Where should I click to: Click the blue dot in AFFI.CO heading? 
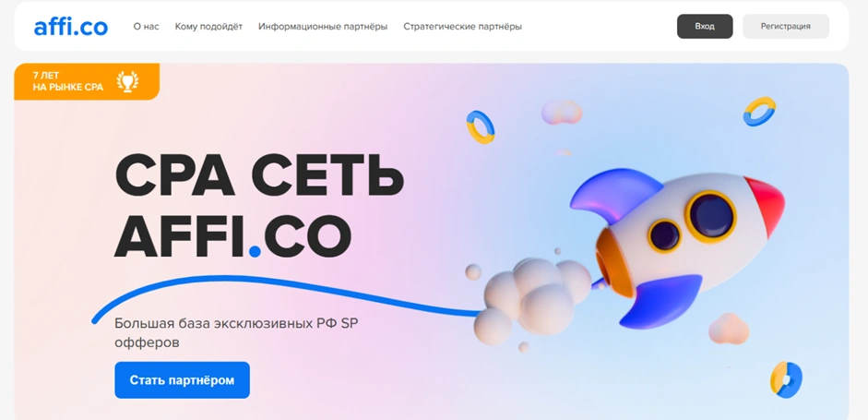click(255, 252)
